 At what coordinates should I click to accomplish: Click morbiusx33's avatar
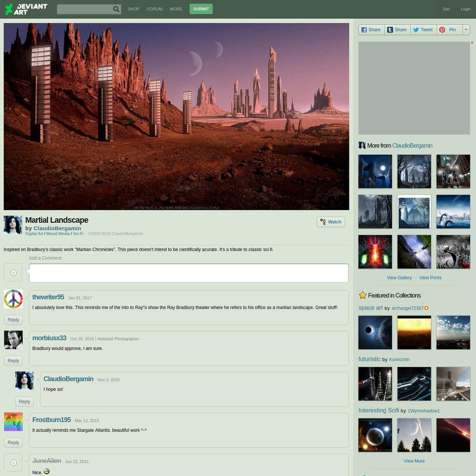13,340
